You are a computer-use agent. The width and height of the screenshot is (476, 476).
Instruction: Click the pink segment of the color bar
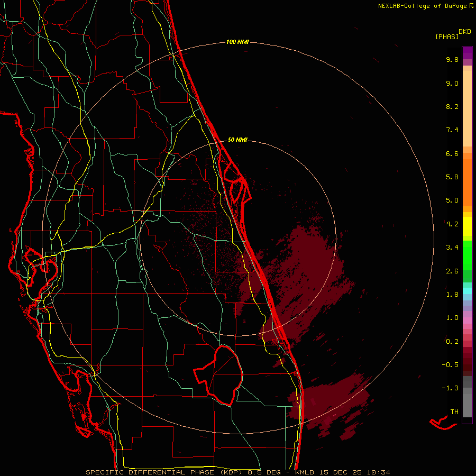pos(467,321)
